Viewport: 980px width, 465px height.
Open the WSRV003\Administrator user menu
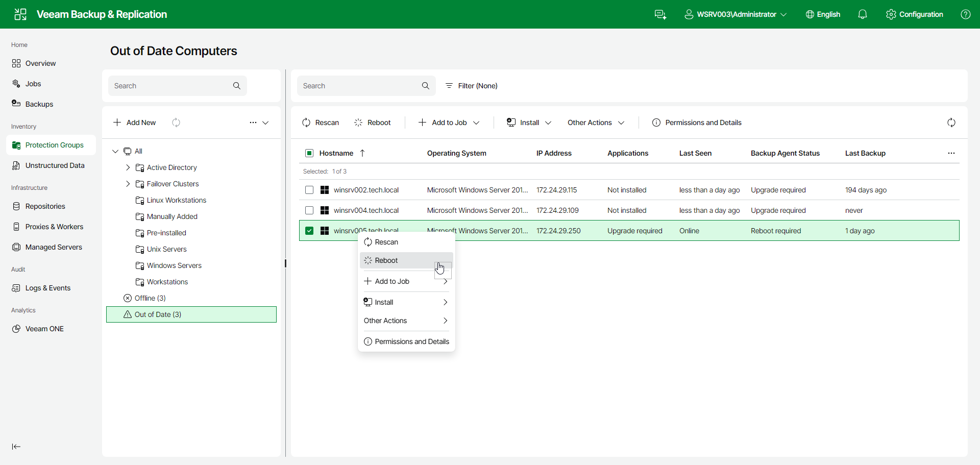pos(736,14)
